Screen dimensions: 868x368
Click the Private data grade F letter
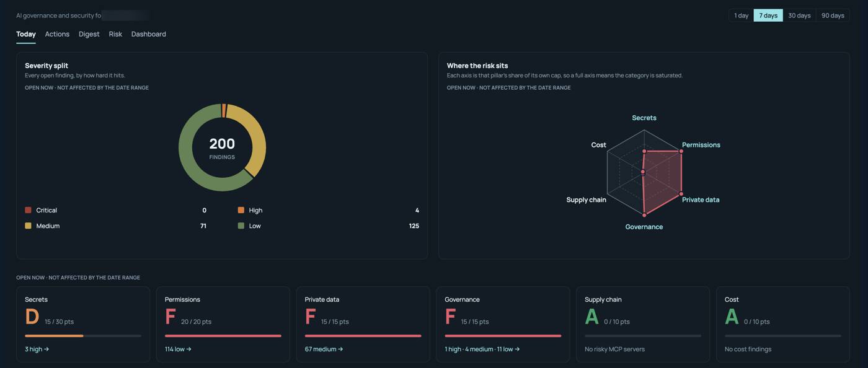[311, 317]
